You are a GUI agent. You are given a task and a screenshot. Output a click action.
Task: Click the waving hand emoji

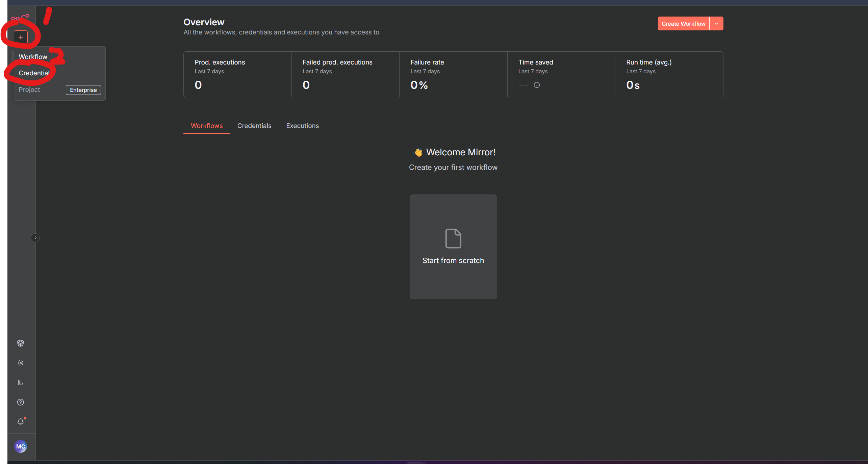[x=418, y=153]
